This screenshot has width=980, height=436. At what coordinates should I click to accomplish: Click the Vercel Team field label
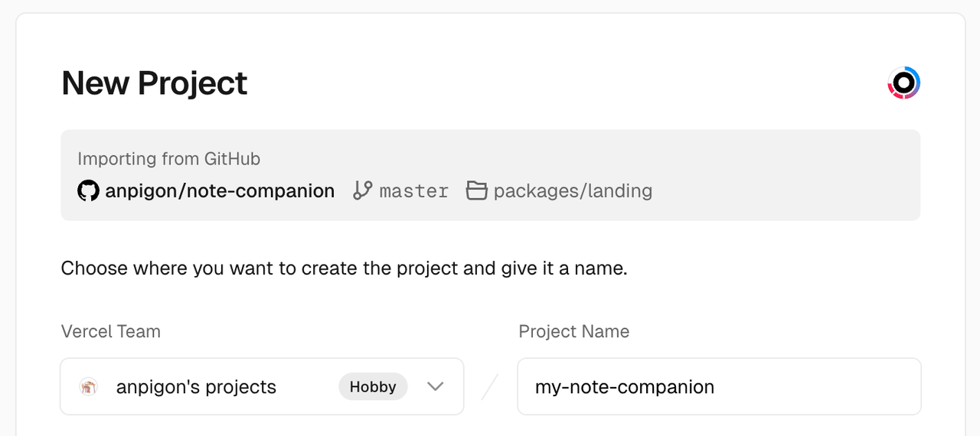[x=111, y=331]
